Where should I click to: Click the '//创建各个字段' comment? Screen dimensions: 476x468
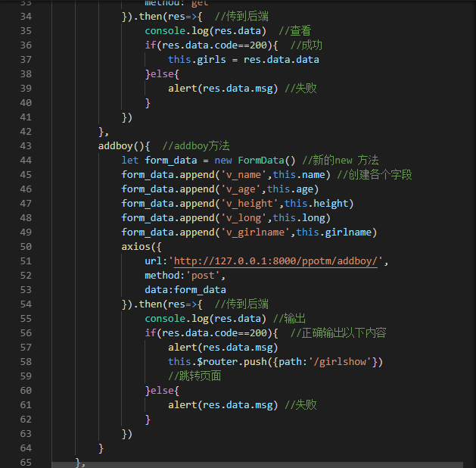click(375, 175)
